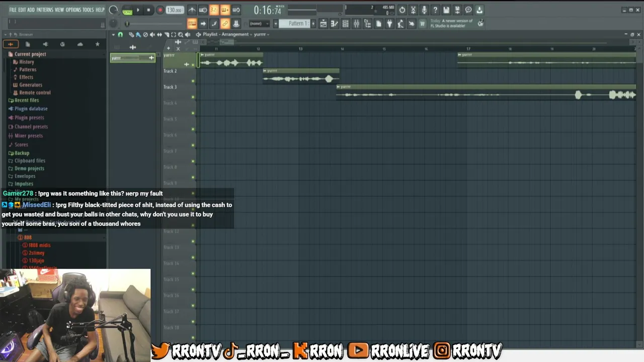This screenshot has height=362, width=644.
Task: Open the Playlist options dropdown arrow
Action: pyautogui.click(x=113, y=35)
